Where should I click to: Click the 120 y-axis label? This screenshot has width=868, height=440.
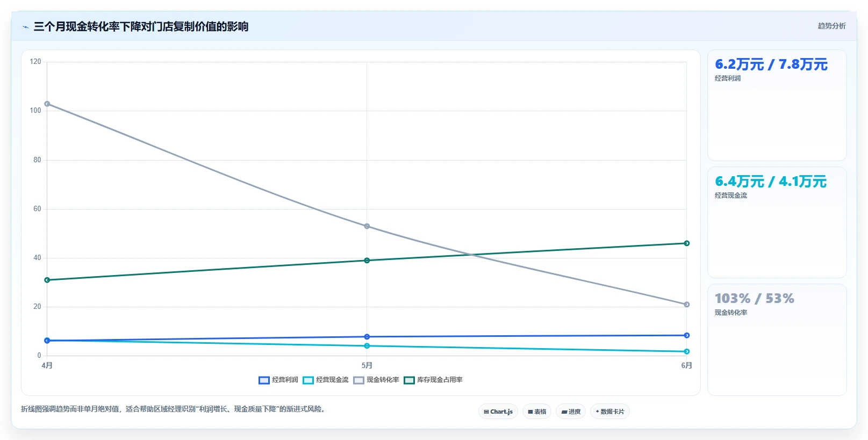pyautogui.click(x=35, y=62)
